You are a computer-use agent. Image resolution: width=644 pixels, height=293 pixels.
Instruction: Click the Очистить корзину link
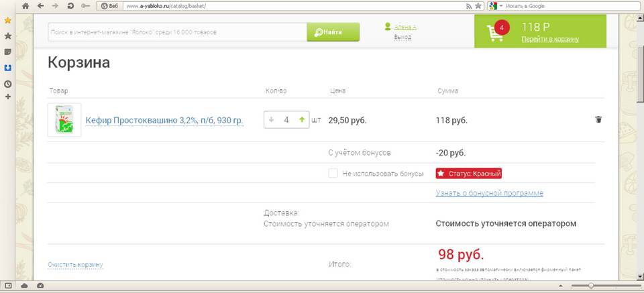[75, 265]
